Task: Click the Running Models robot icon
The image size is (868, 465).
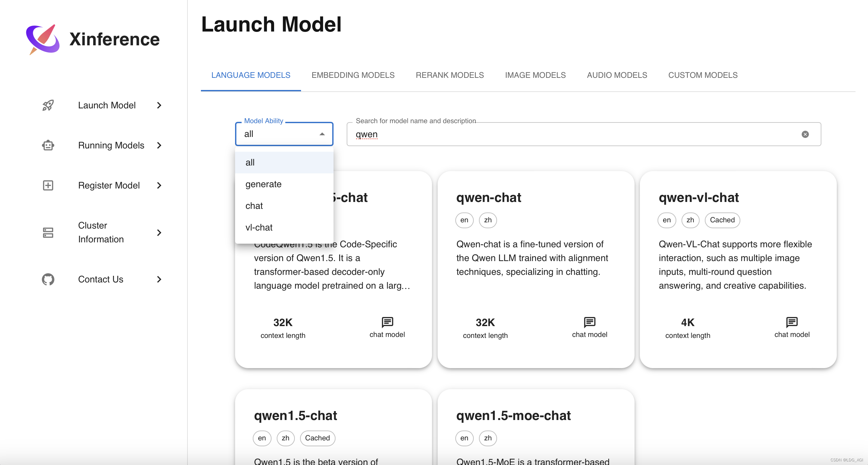Action: pyautogui.click(x=48, y=145)
